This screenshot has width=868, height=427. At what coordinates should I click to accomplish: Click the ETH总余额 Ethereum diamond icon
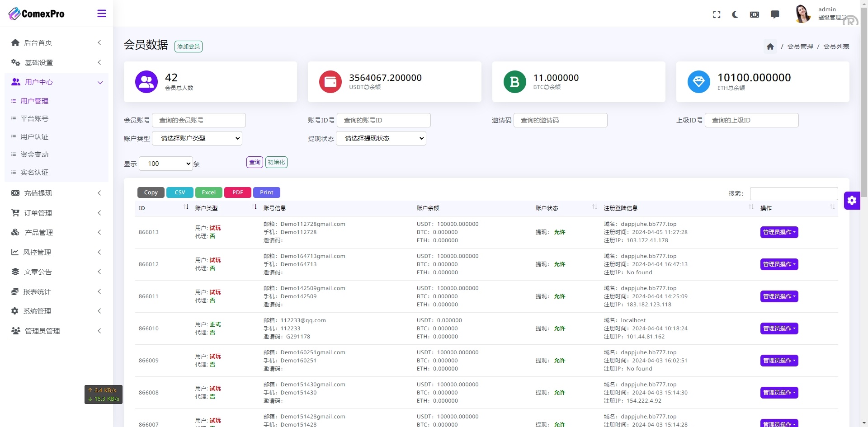click(698, 82)
